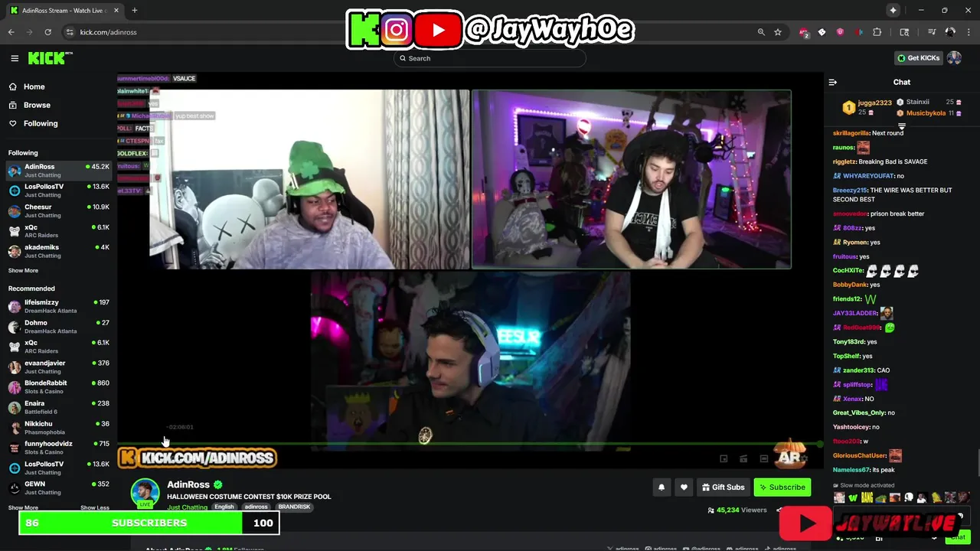Expand Recommended list with Show More
This screenshot has height=551, width=980.
[23, 507]
